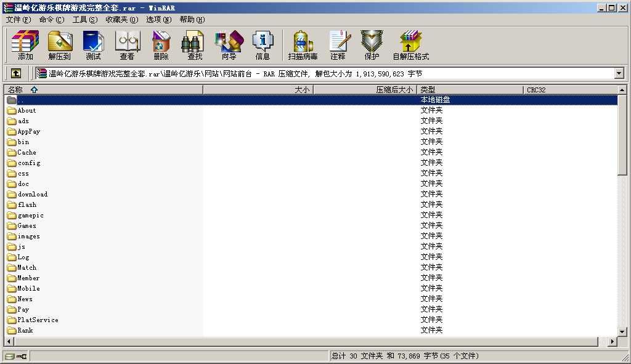Sort by the Size (大小) column header
The height and width of the screenshot is (364, 631).
point(258,90)
